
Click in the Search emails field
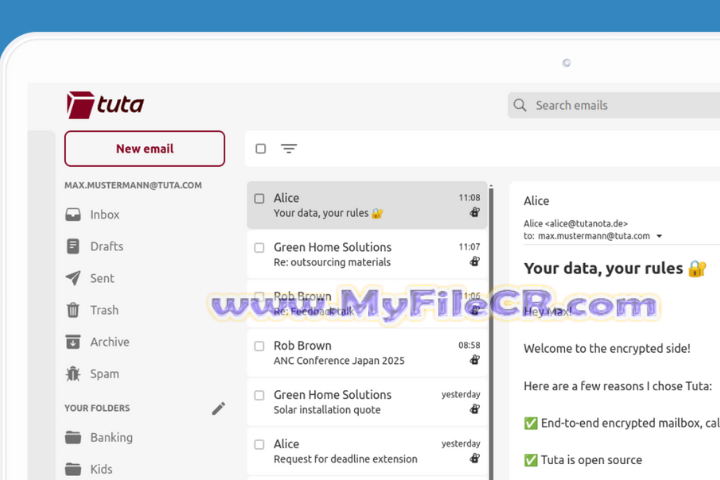tap(614, 105)
